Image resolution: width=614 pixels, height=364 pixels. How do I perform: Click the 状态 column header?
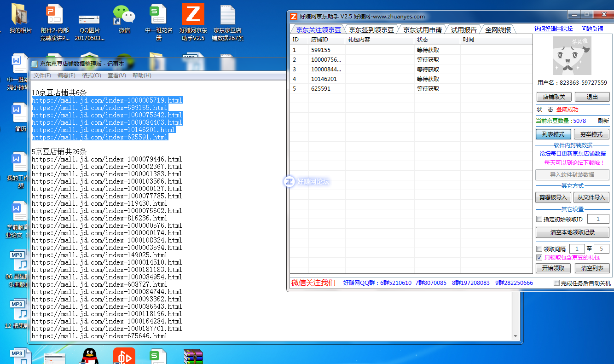(437, 40)
